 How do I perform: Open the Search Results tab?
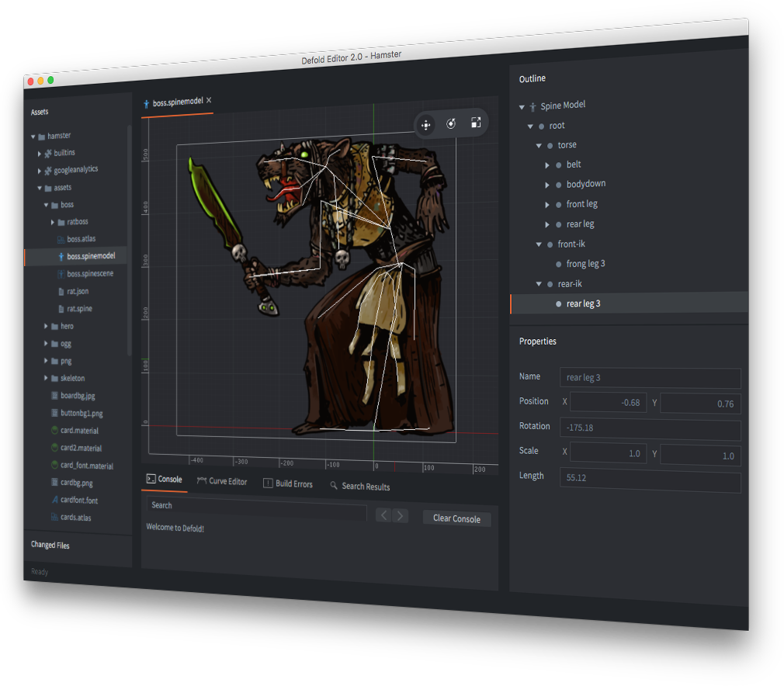(x=360, y=486)
